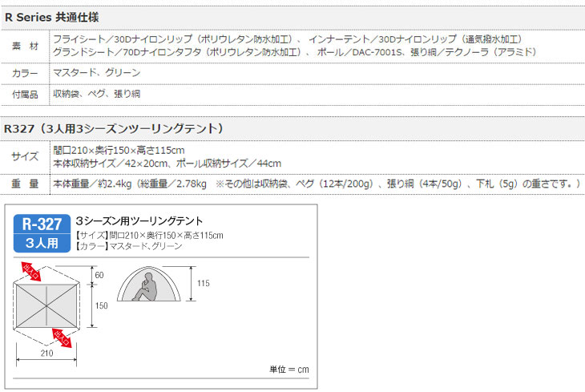Screen dimensions: 585x392
Task: Click the R327 3人用 section heading
Action: (112, 128)
